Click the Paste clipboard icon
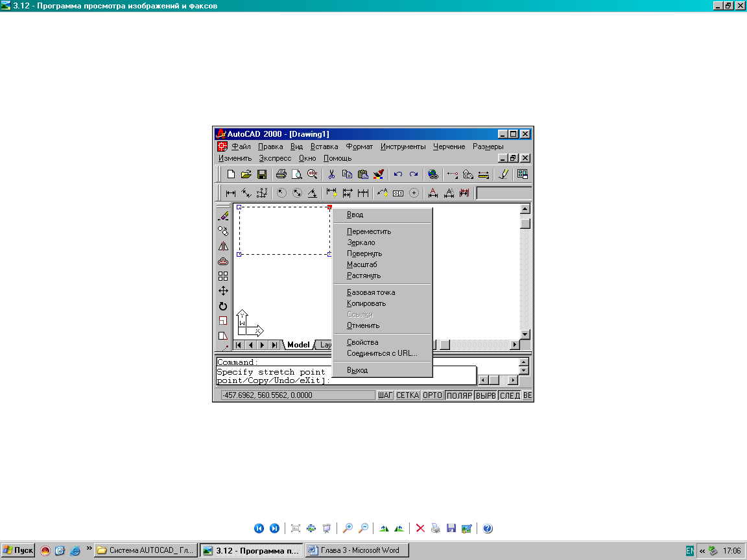Viewport: 747px width, 560px height. pyautogui.click(x=363, y=174)
